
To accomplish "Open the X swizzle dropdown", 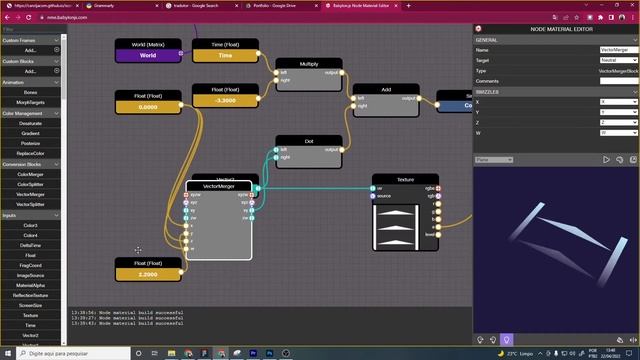I will [x=618, y=102].
